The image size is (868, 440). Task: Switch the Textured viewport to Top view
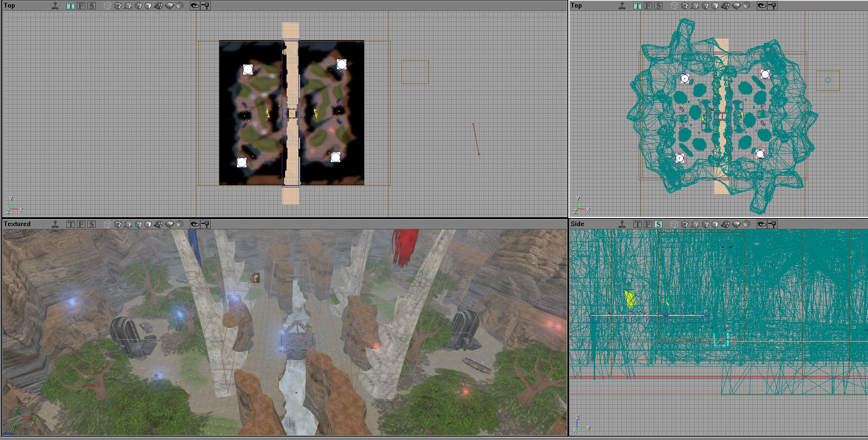[71, 224]
